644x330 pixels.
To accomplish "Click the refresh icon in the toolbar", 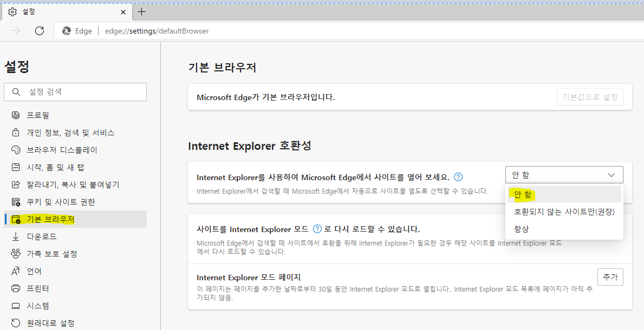I will coord(40,31).
